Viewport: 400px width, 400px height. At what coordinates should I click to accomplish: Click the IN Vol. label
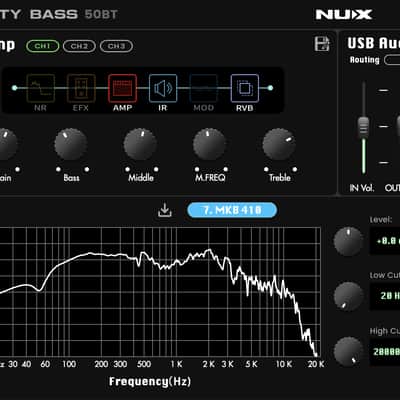click(362, 188)
